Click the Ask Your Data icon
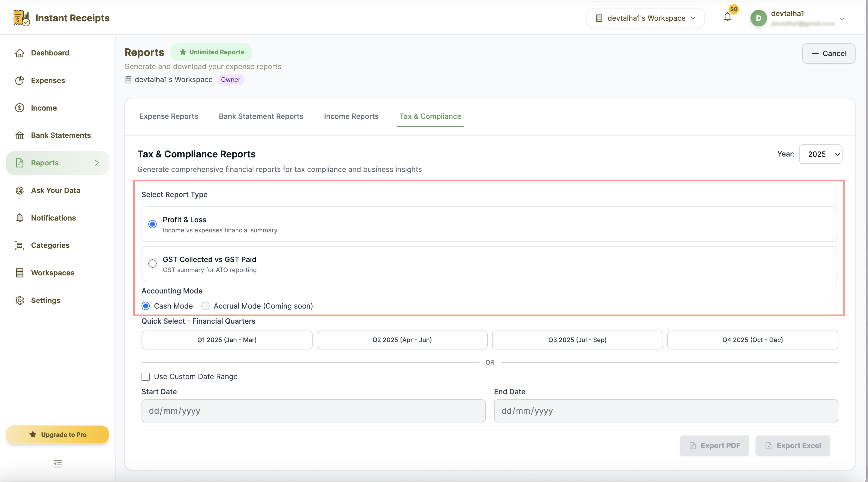868x482 pixels. 20,190
